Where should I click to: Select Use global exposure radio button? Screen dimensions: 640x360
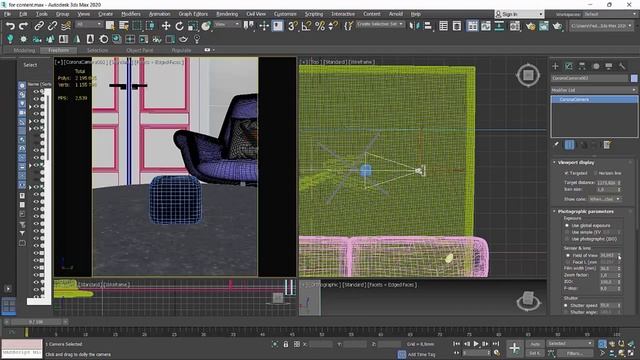coord(567,225)
